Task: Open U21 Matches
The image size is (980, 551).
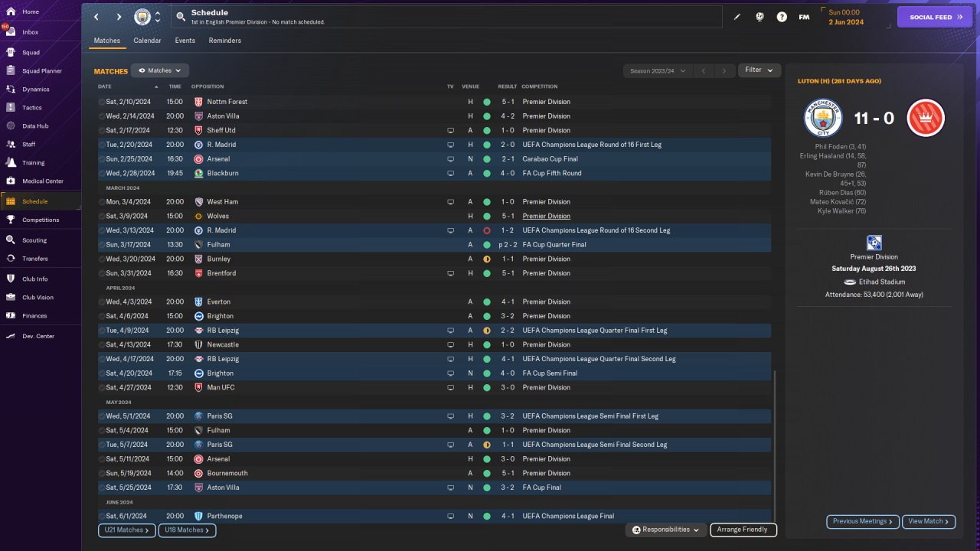Action: click(127, 530)
